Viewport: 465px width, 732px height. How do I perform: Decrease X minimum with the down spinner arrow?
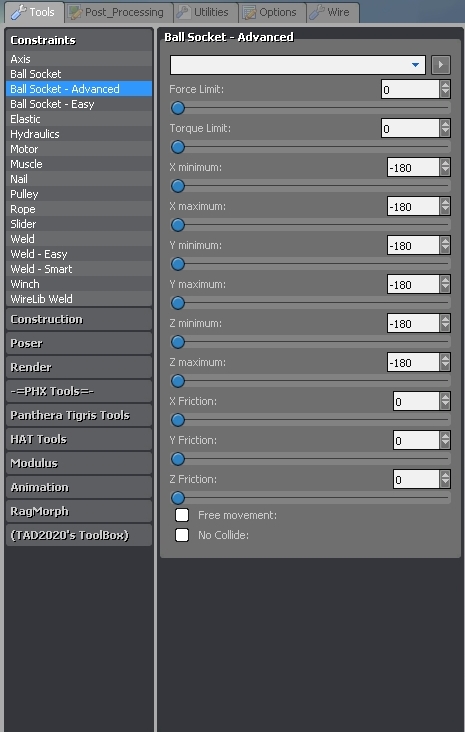[445, 171]
